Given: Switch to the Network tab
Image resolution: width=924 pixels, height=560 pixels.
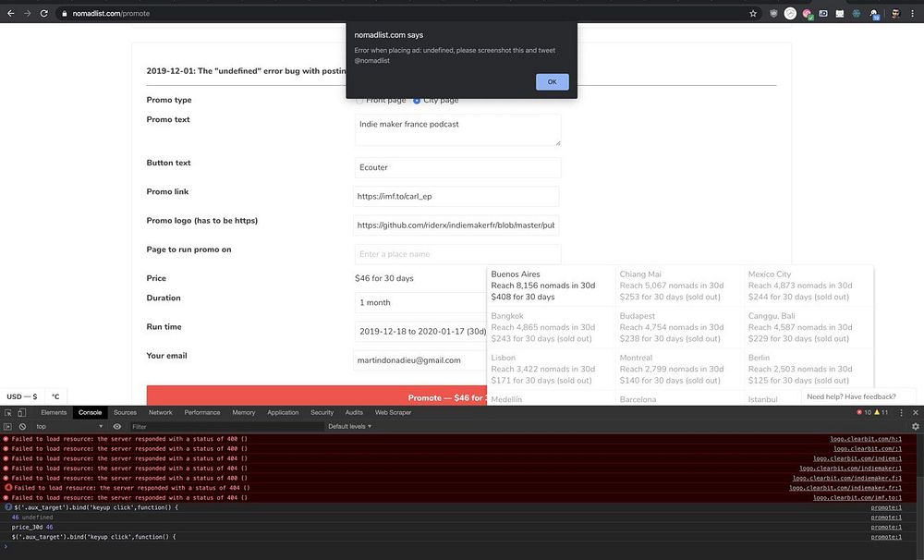Looking at the screenshot, I should 160,413.
